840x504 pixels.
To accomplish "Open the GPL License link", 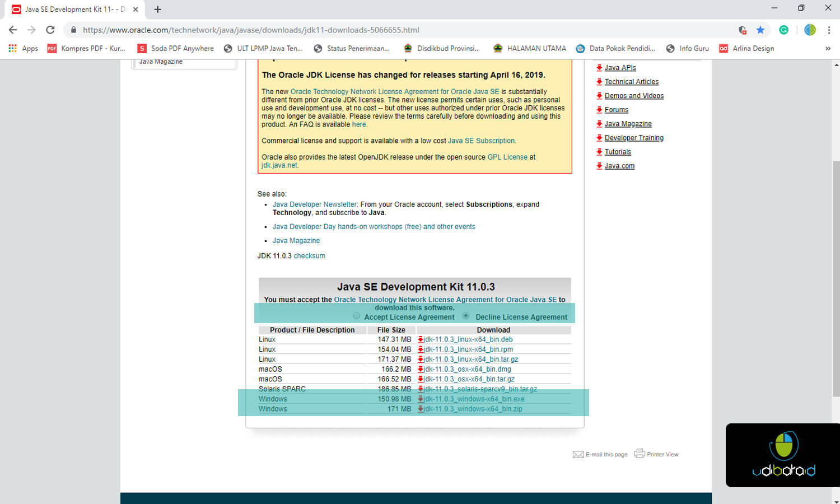I will click(507, 157).
